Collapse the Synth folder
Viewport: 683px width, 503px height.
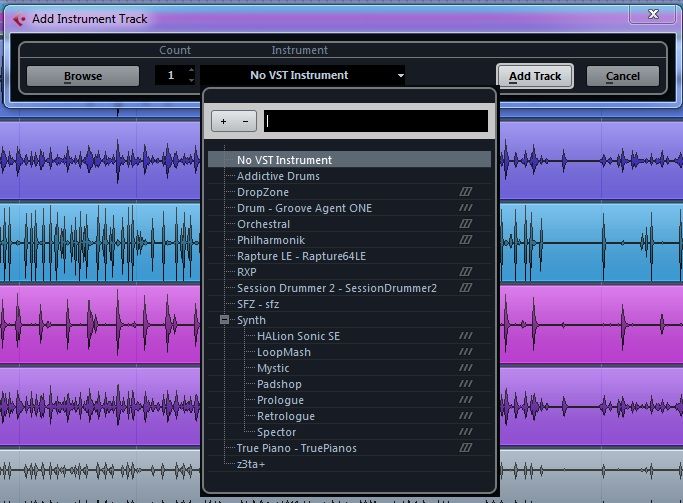[224, 320]
